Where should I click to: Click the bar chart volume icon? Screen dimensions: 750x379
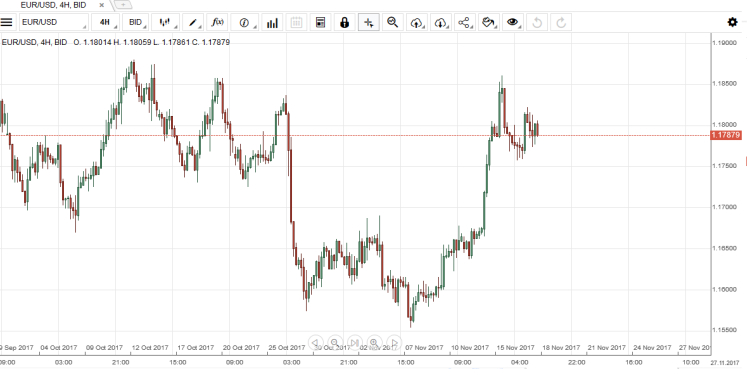point(272,22)
